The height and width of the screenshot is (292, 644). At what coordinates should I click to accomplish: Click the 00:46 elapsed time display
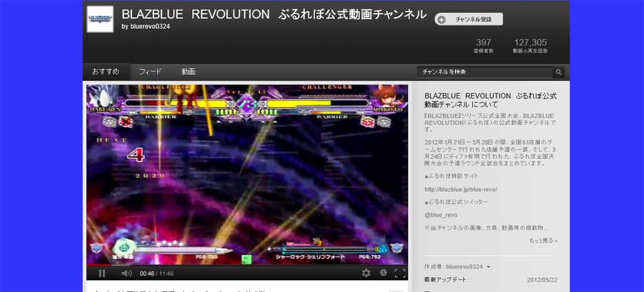click(x=147, y=273)
